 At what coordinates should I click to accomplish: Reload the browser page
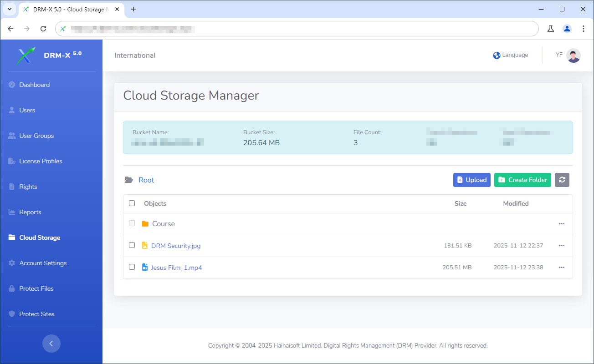click(x=43, y=29)
